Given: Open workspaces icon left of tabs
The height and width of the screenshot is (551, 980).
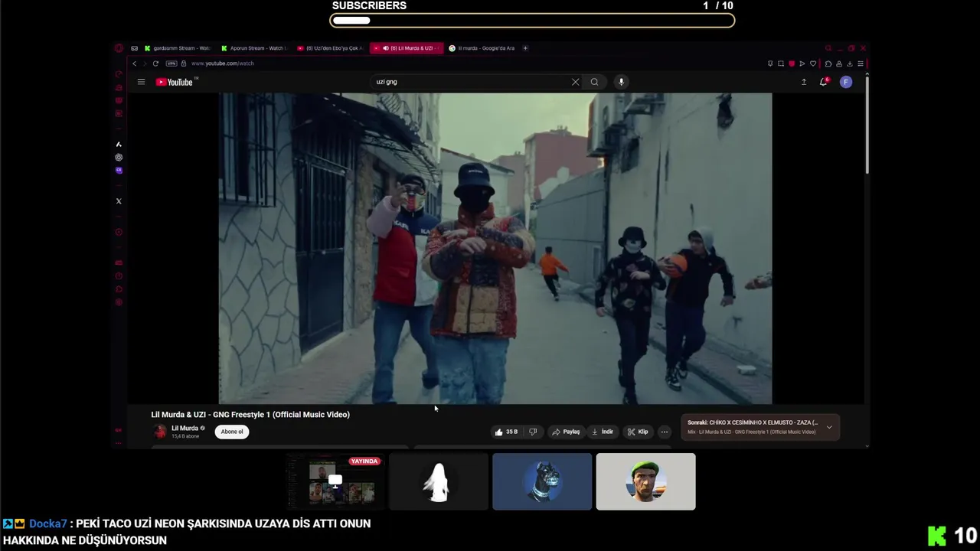Looking at the screenshot, I should (135, 48).
